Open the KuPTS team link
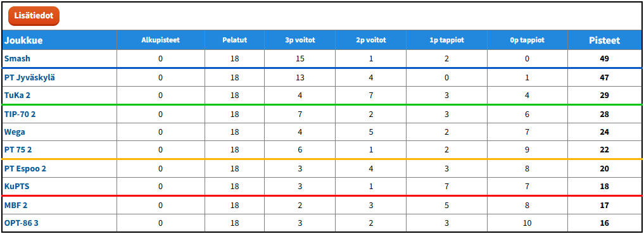Image resolution: width=644 pixels, height=234 pixels. click(x=17, y=187)
